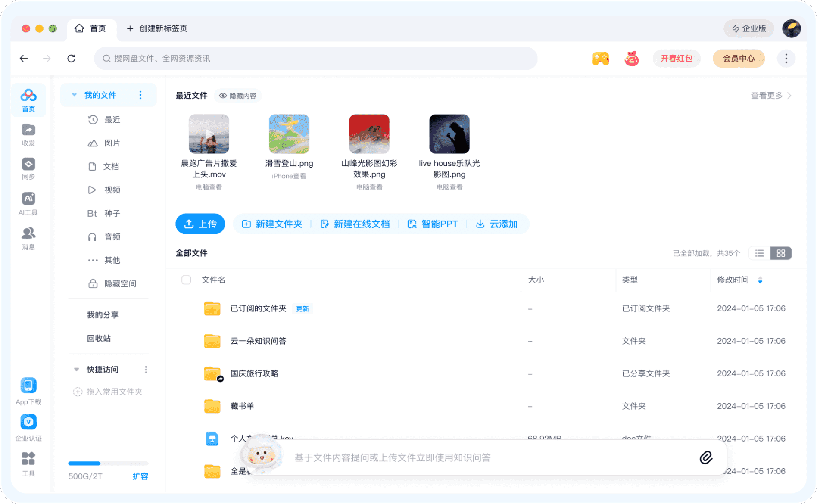Open AI工具 in the left sidebar
This screenshot has width=817, height=504.
point(28,199)
